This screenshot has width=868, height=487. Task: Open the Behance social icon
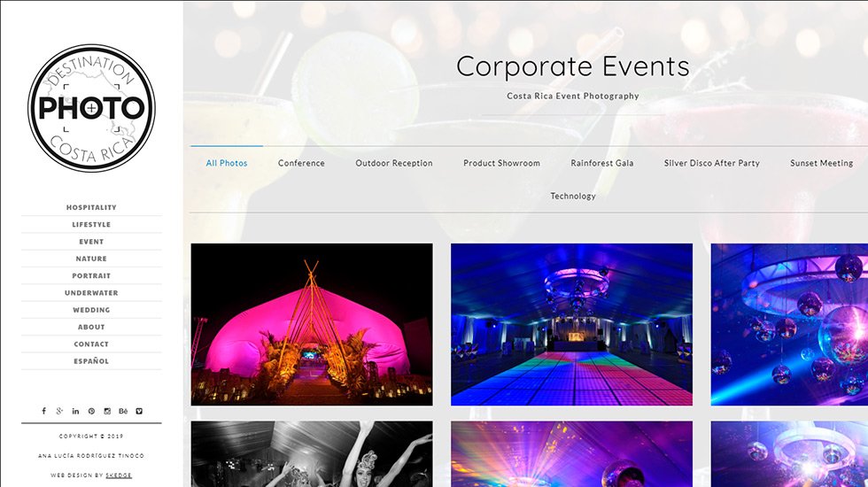pos(123,411)
